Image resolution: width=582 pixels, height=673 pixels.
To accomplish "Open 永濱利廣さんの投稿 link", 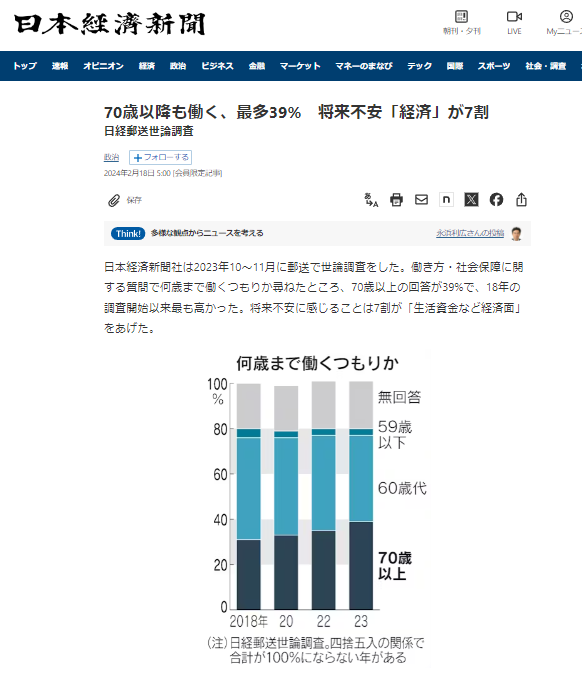I will [470, 233].
